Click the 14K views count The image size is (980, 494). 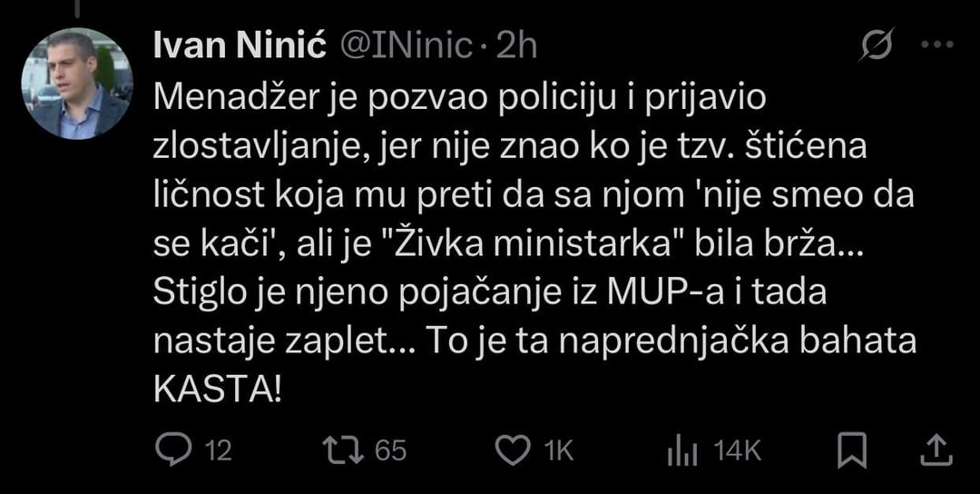[x=738, y=450]
